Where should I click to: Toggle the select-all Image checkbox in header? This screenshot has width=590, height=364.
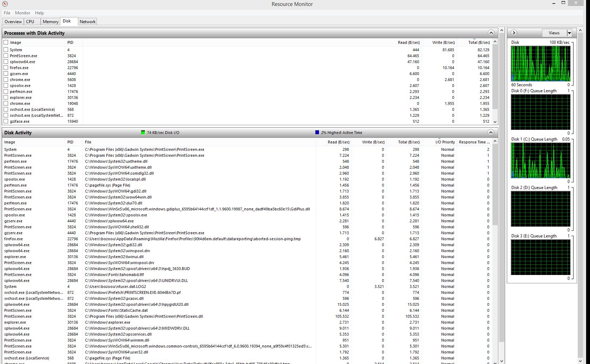pos(6,42)
